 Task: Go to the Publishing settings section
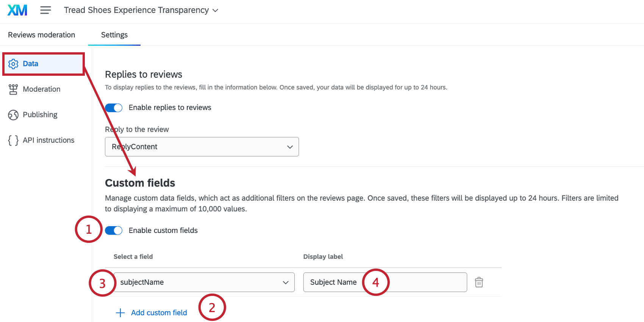(40, 115)
